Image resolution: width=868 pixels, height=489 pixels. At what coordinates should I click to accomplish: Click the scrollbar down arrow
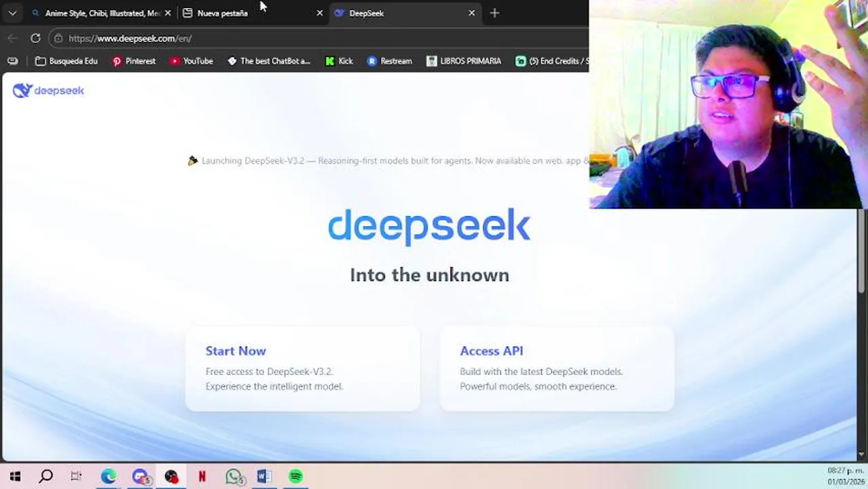pyautogui.click(x=863, y=454)
